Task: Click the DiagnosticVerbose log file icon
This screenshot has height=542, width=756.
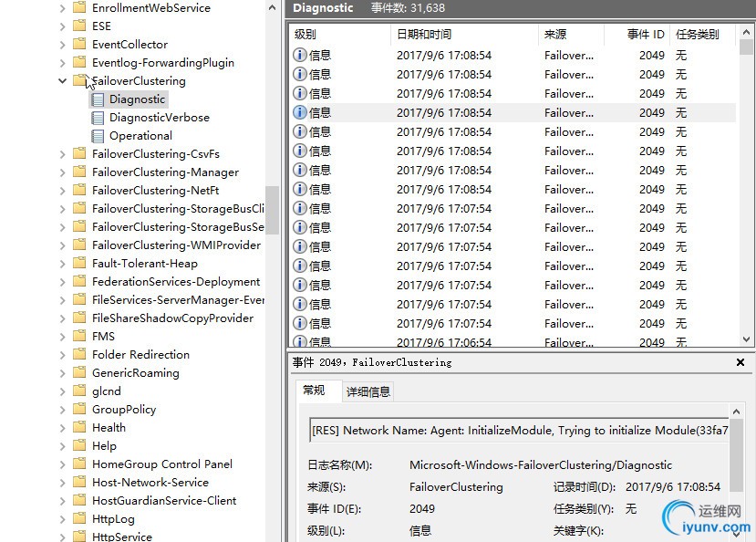Action: coord(98,118)
